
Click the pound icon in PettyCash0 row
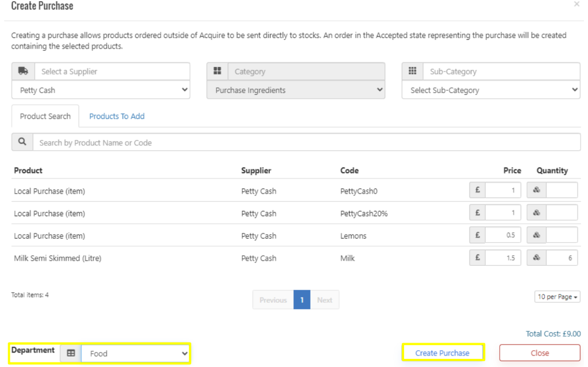(x=478, y=190)
